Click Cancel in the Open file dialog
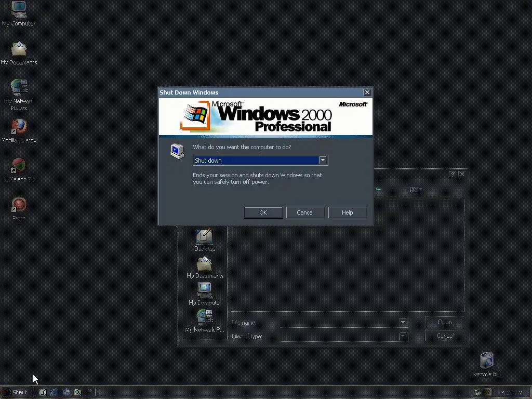 point(445,336)
